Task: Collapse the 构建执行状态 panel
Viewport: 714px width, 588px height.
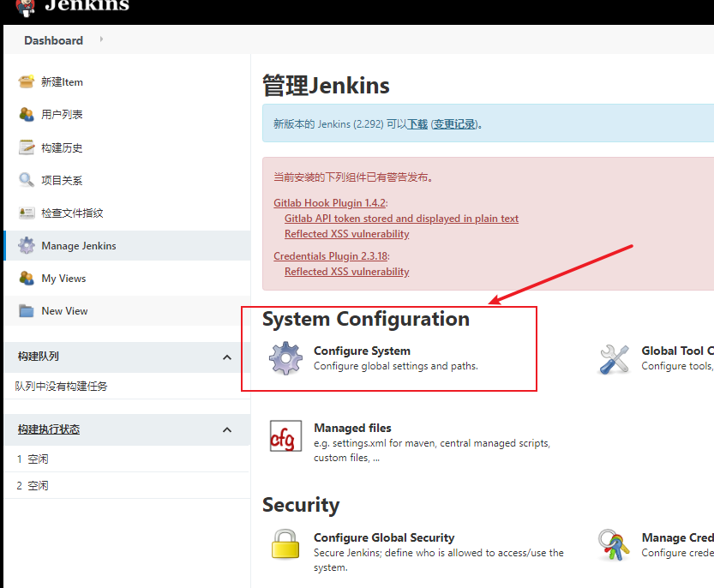Action: pos(226,429)
